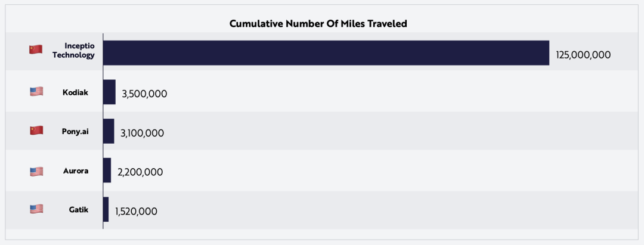The height and width of the screenshot is (245, 644).
Task: Click the China flag next to Pony.ai
Action: coord(36,131)
